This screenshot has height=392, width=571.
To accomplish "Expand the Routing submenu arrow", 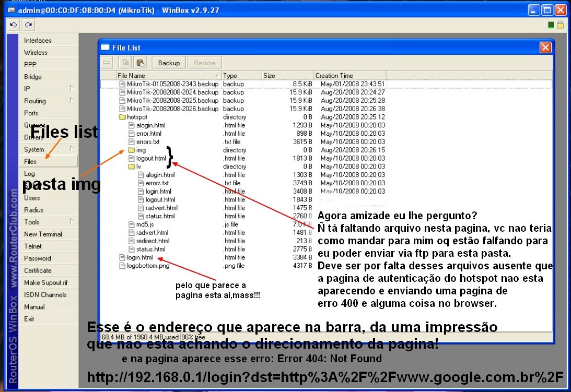I will 72,100.
